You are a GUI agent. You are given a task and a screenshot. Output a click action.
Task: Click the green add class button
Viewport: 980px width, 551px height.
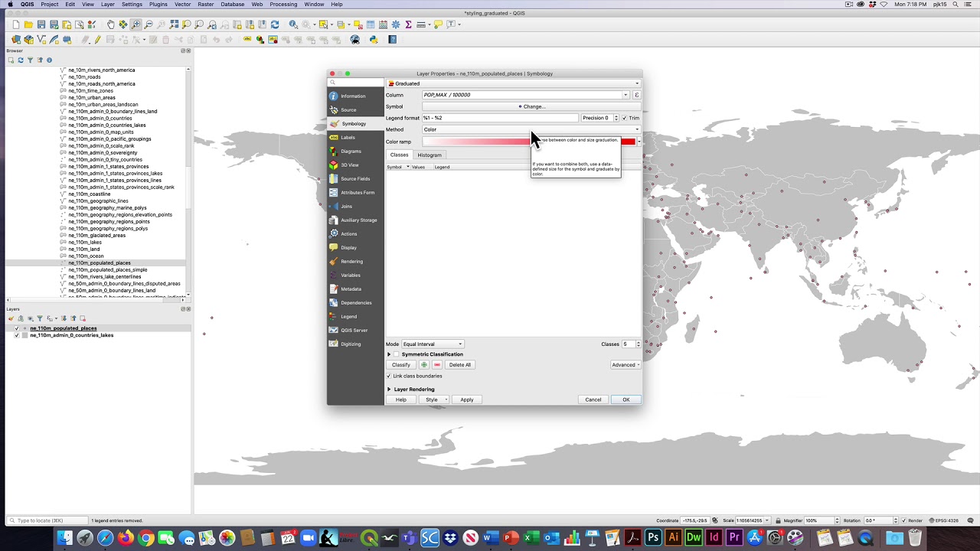[423, 365]
